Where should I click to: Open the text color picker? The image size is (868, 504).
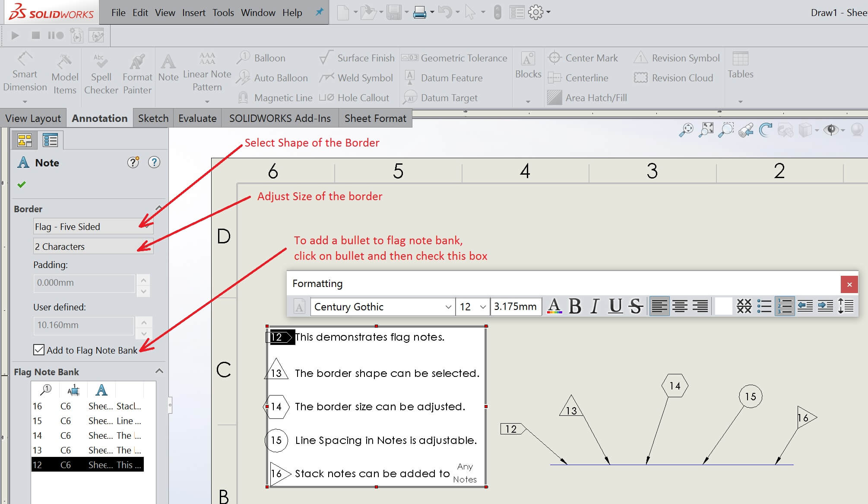[x=554, y=306]
